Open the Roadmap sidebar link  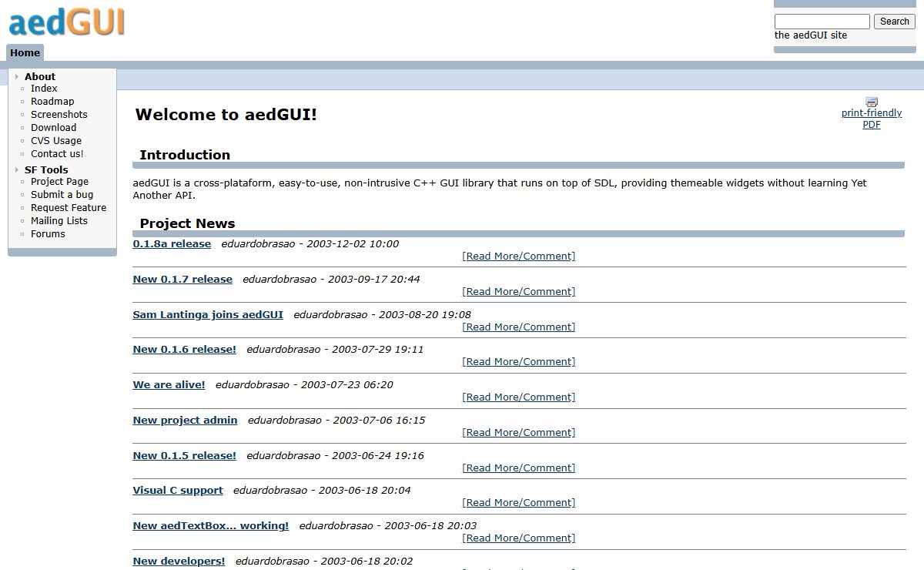tap(52, 102)
